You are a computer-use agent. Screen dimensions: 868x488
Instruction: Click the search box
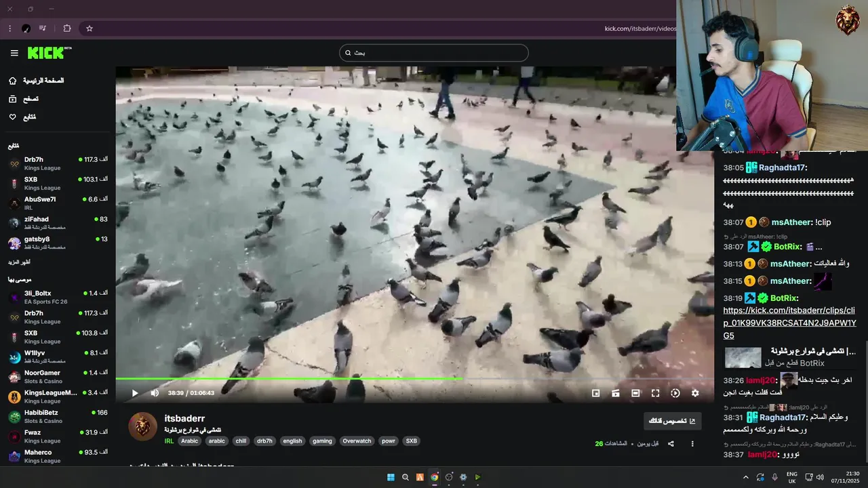[x=434, y=53]
